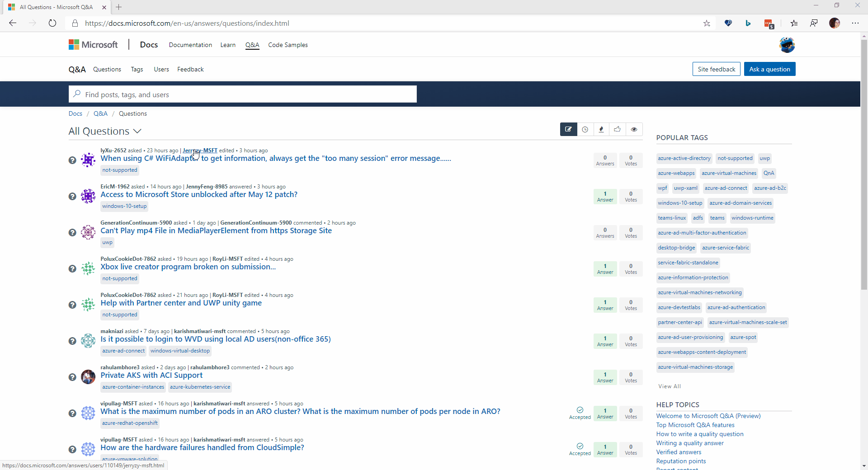Open the Documentation menu in the Docs header
This screenshot has width=868, height=470.
190,45
